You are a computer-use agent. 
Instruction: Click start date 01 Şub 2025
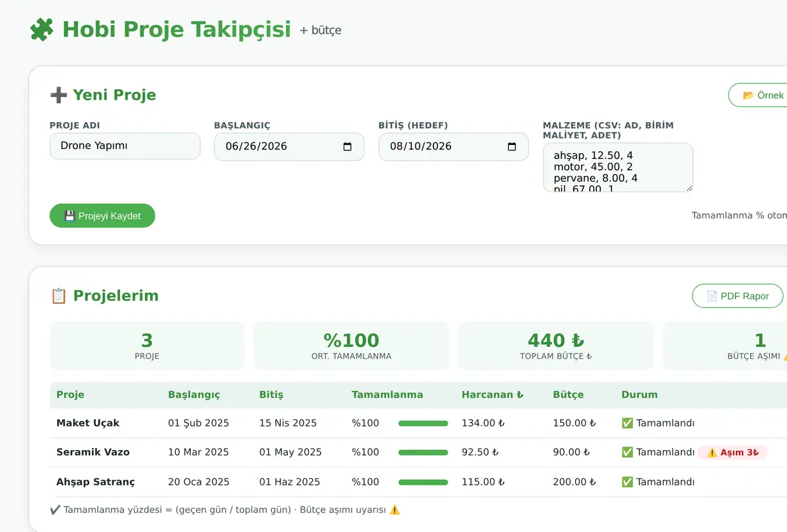[x=199, y=423]
